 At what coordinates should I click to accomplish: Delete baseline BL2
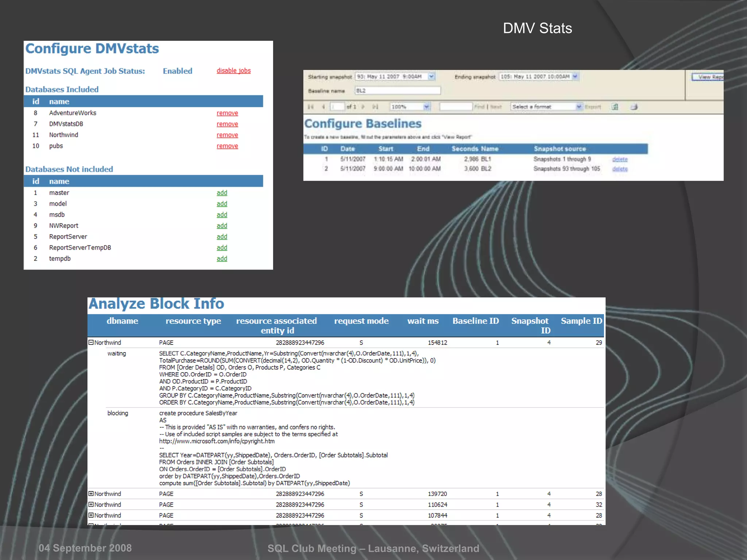620,169
